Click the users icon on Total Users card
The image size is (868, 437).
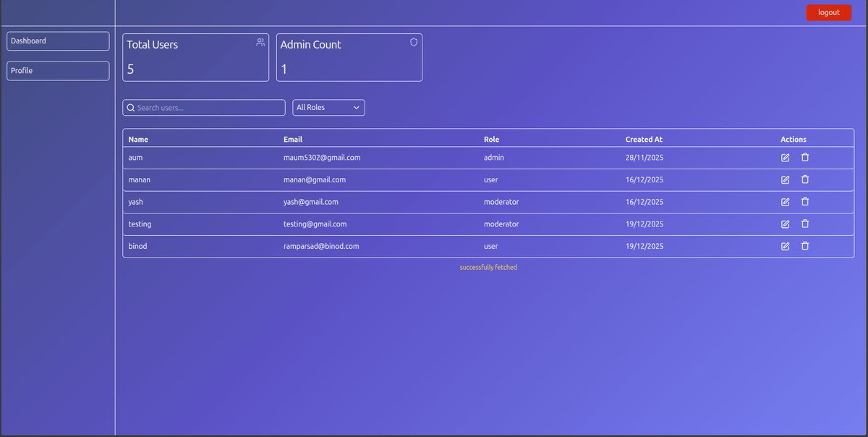(x=260, y=42)
